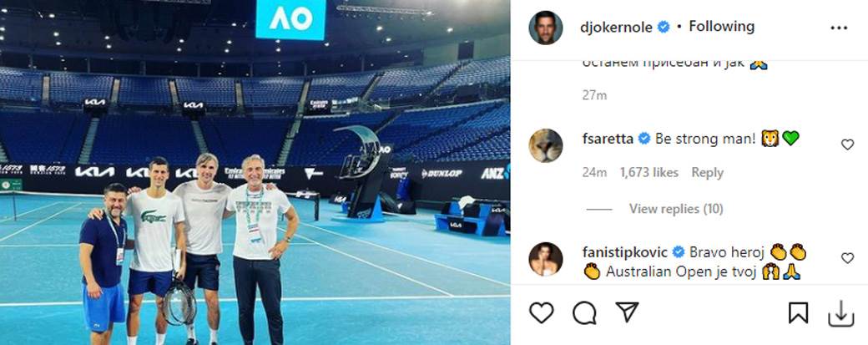Image resolution: width=868 pixels, height=345 pixels.
Task: Open the comment bubble icon
Action: click(584, 313)
